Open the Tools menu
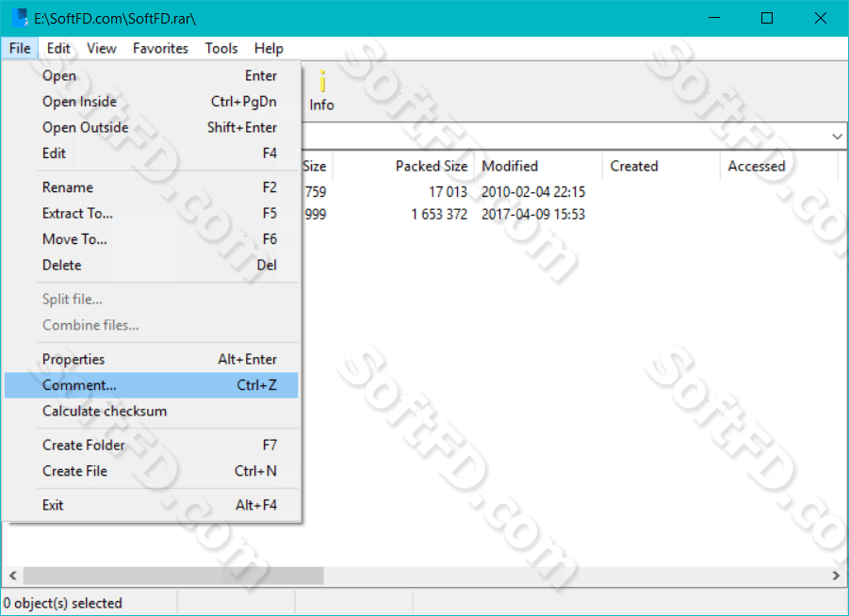 coord(220,48)
